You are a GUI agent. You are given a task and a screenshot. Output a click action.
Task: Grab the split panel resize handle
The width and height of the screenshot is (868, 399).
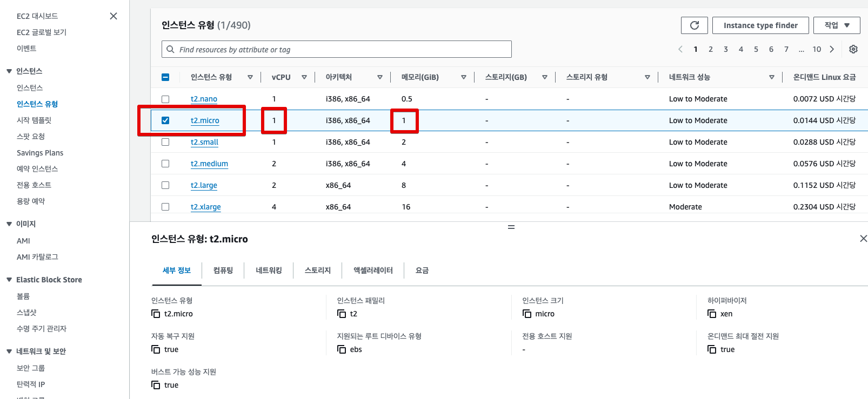(511, 227)
